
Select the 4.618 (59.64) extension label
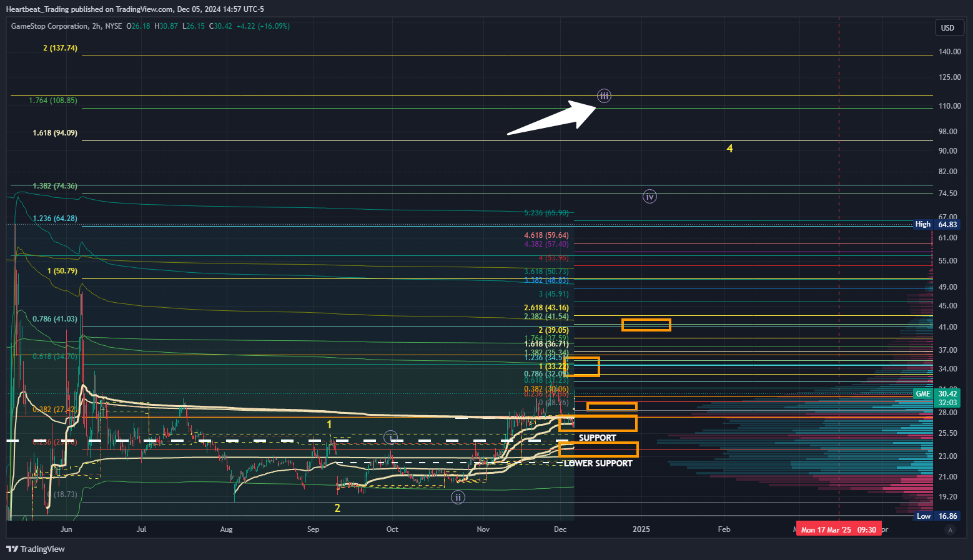click(x=546, y=235)
